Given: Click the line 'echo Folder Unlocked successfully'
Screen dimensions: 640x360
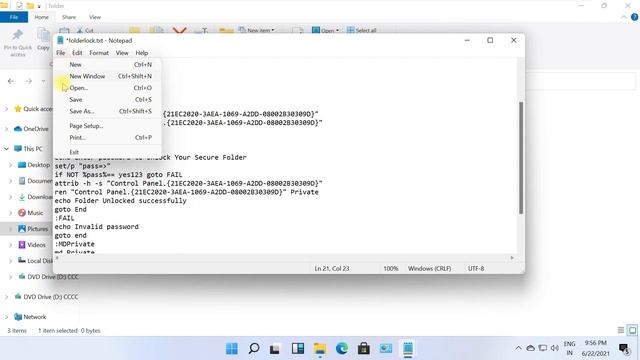Looking at the screenshot, I should pyautogui.click(x=120, y=201).
